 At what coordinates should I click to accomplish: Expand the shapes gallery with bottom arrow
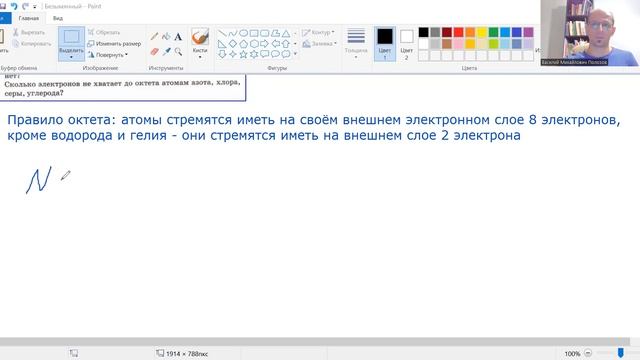pyautogui.click(x=295, y=54)
